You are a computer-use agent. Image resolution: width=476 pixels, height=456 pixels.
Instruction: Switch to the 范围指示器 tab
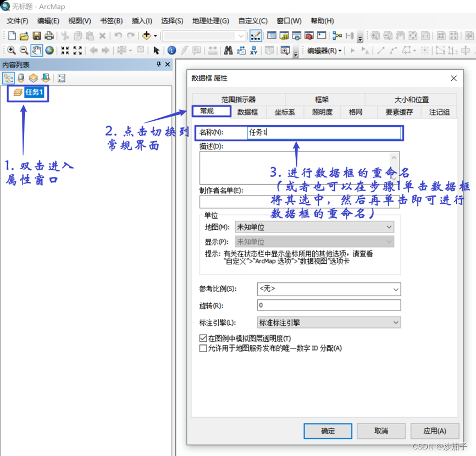(x=239, y=99)
